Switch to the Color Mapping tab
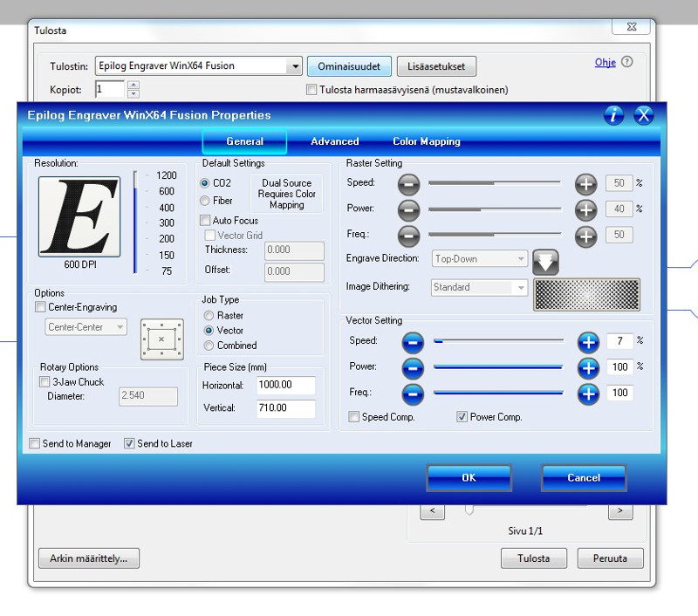Image resolution: width=698 pixels, height=616 pixels. click(x=427, y=141)
